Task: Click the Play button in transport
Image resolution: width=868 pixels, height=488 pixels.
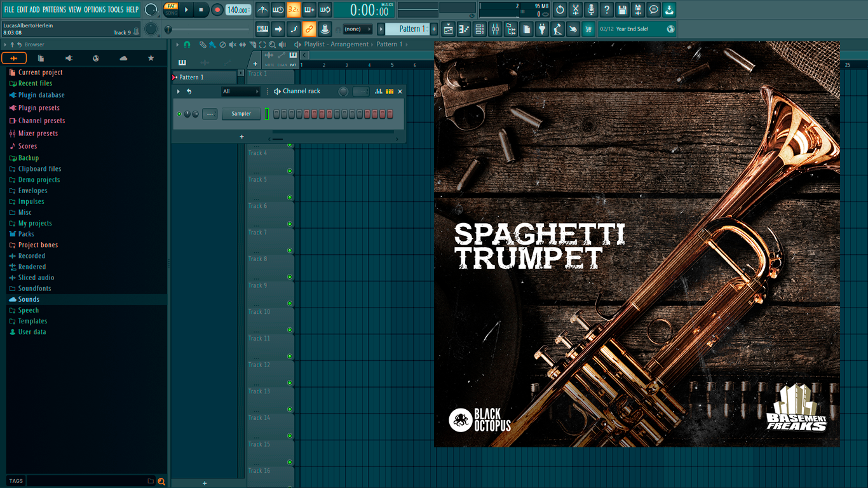Action: point(186,10)
